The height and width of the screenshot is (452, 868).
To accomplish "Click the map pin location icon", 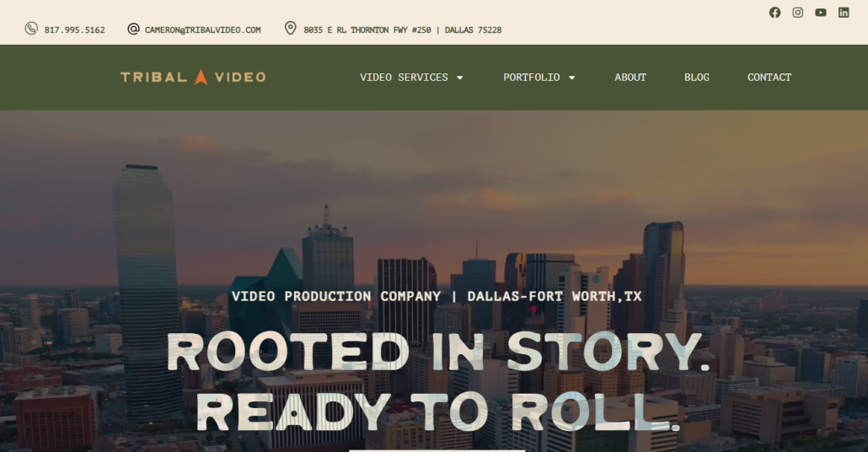I will (x=290, y=29).
